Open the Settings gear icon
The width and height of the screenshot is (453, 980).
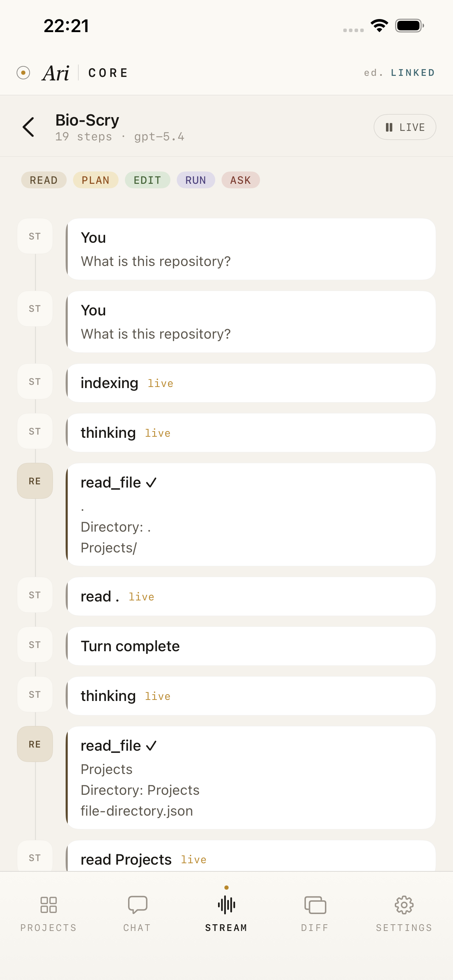[404, 905]
